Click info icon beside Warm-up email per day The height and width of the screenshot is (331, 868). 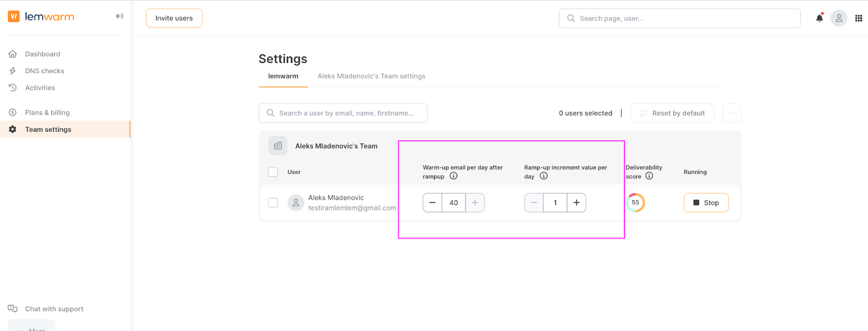pos(454,176)
